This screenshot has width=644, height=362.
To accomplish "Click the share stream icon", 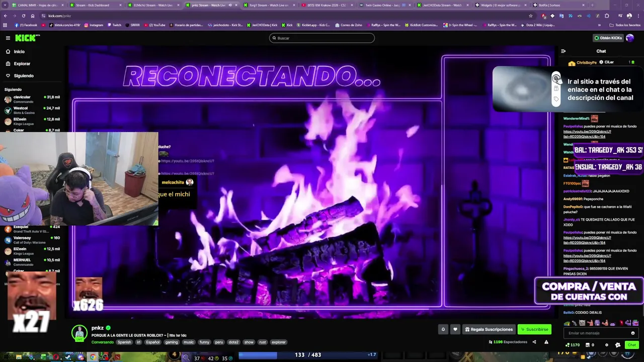I will point(534,342).
